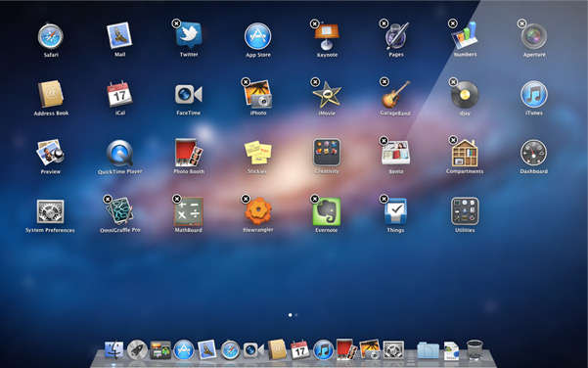This screenshot has height=368, width=588.
Task: Launch Aperture camera lens icon
Action: (x=534, y=36)
